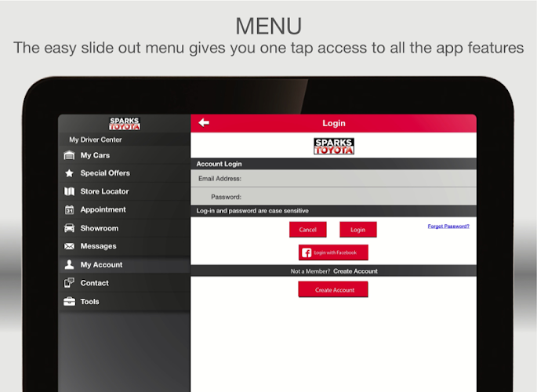Open the Showroom menu entry
The width and height of the screenshot is (537, 392).
pos(125,228)
